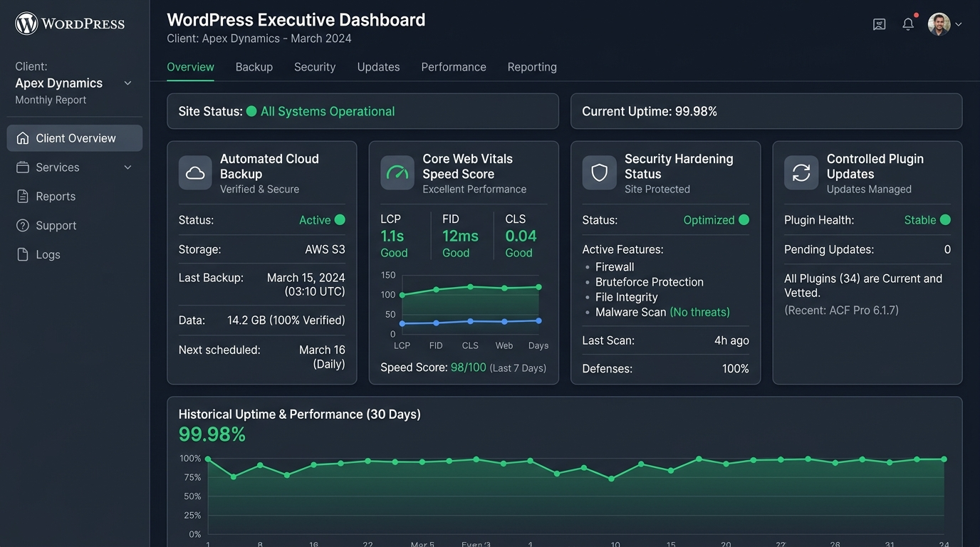This screenshot has width=980, height=547.
Task: Click the Recent: ACF Pro 6.1.7 note
Action: [841, 310]
